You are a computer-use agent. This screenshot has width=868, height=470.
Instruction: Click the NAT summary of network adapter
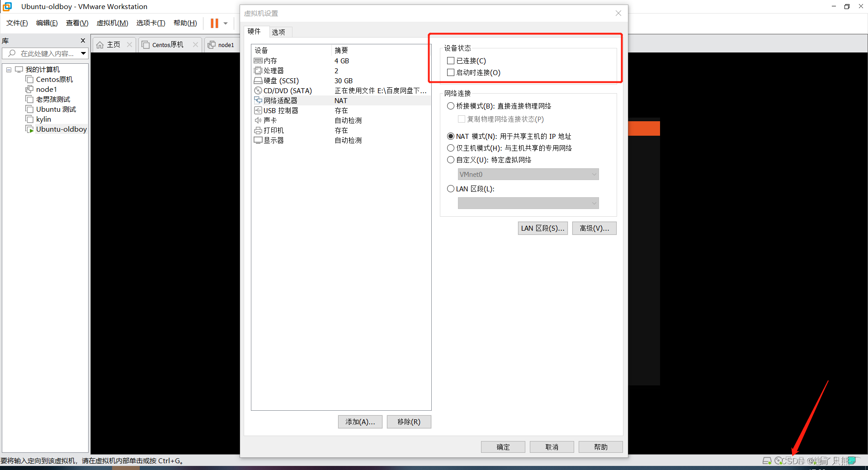point(341,100)
